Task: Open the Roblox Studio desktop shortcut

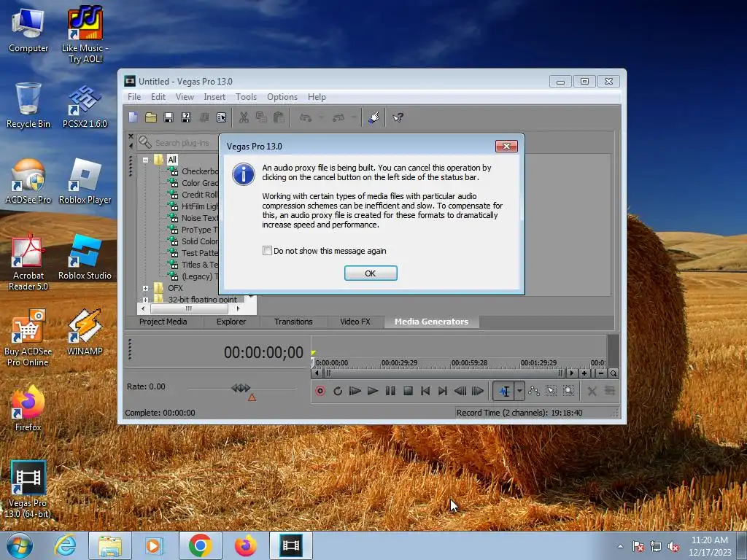Action: coord(85,257)
